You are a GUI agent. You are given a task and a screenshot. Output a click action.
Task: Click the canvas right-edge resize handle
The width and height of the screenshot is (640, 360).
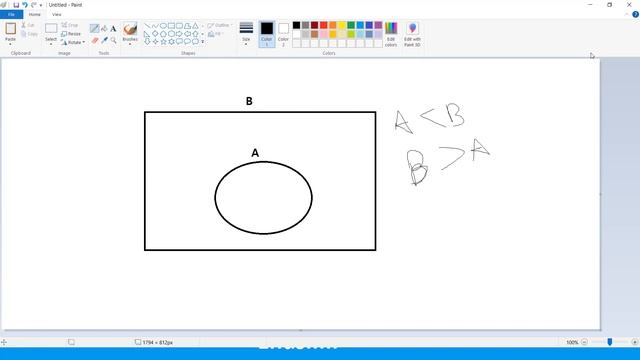click(x=600, y=194)
